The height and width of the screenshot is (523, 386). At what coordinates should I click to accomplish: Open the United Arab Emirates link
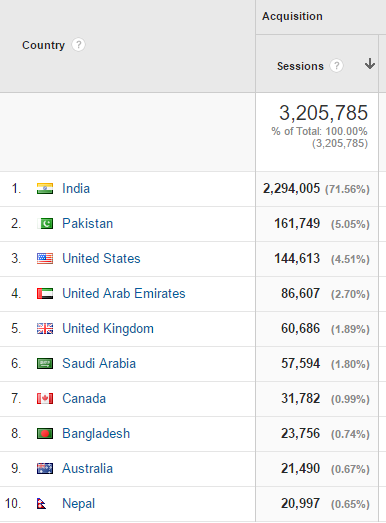pos(124,294)
